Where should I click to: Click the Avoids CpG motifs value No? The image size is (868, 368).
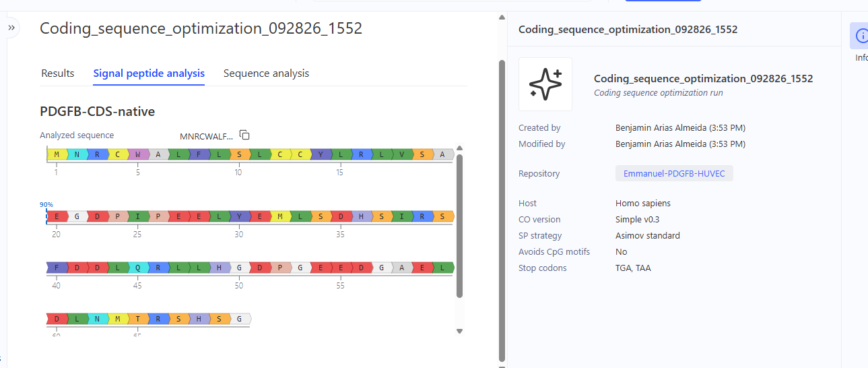tap(621, 251)
